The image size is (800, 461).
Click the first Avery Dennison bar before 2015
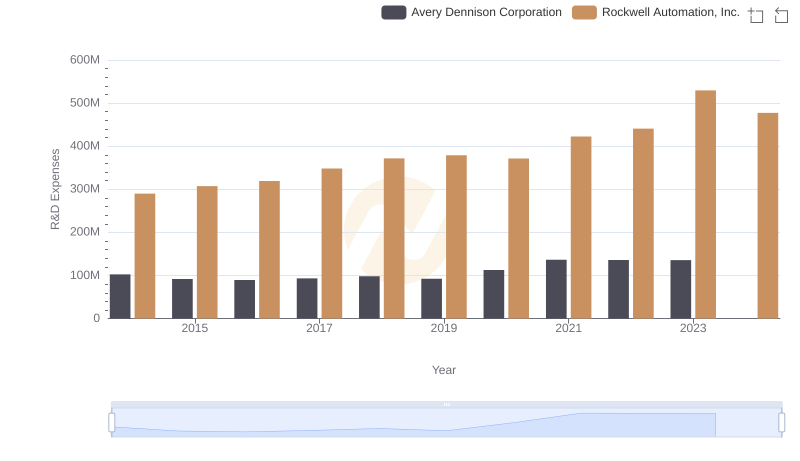120,296
